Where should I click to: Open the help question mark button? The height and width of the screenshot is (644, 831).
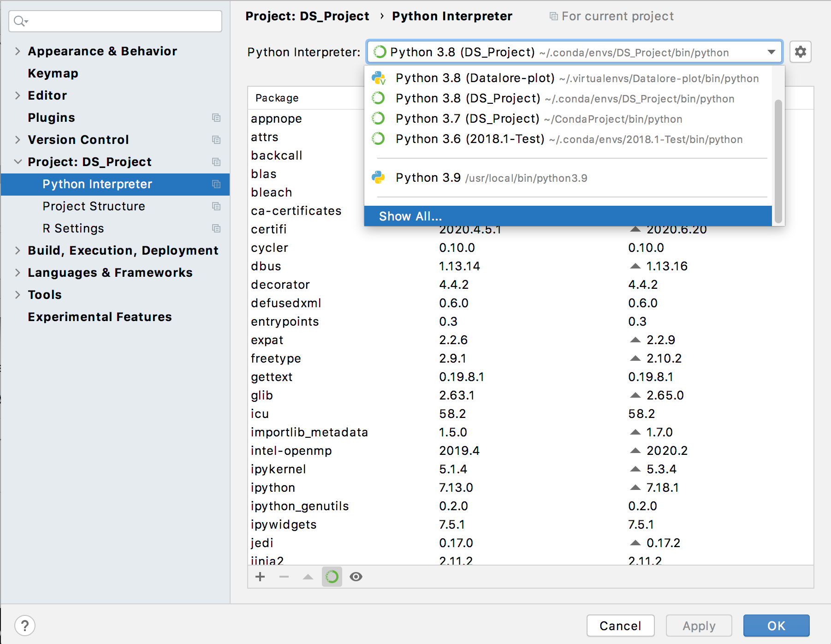click(25, 626)
